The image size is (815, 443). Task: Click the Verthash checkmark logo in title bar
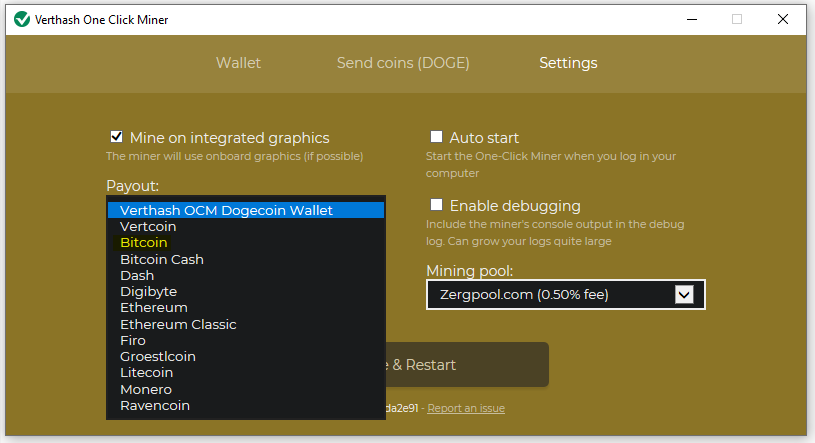pos(22,20)
